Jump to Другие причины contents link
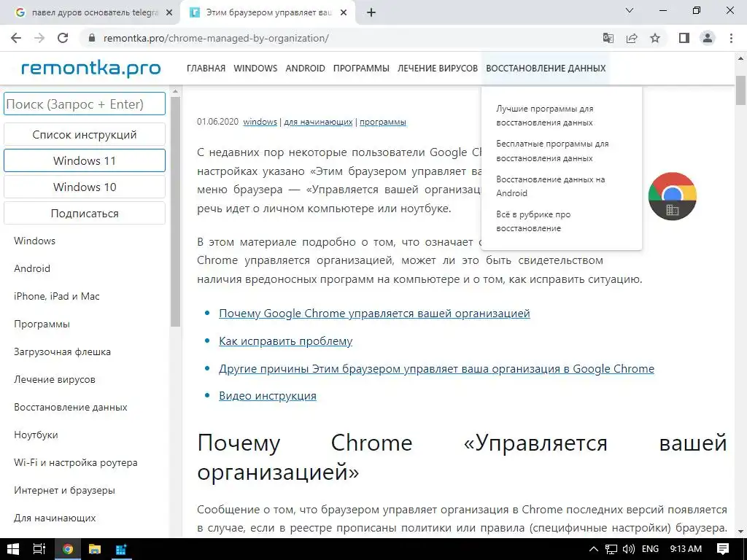Viewport: 747px width, 560px height. click(436, 368)
